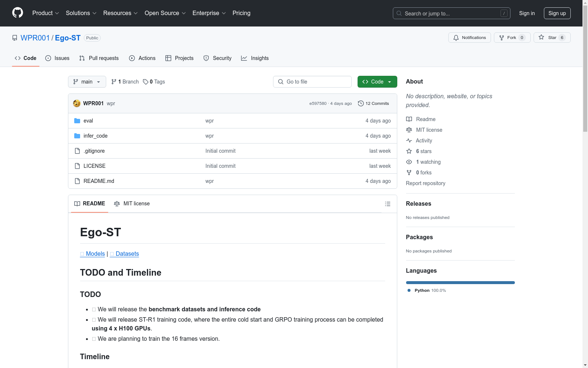Open the Models link in README

point(93,254)
